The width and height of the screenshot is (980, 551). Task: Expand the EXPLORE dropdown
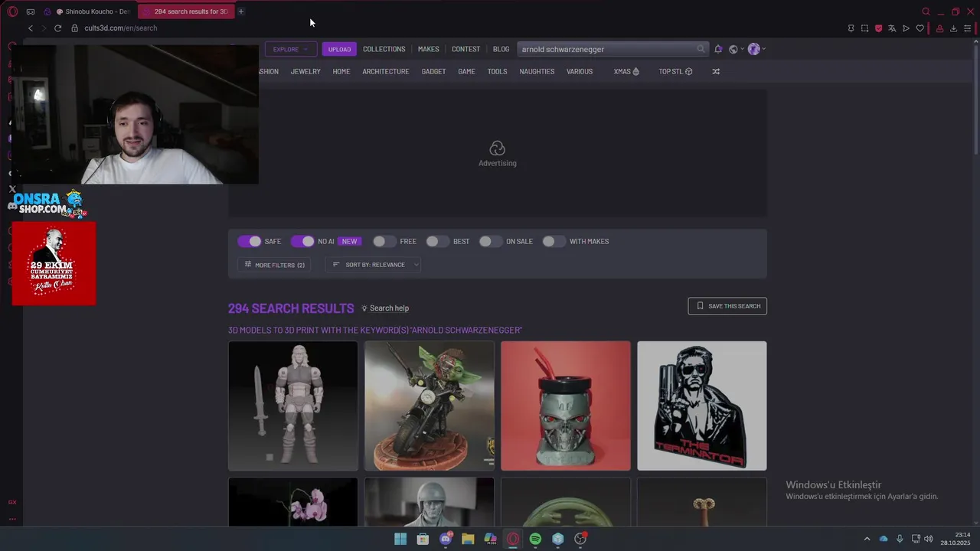[x=291, y=49]
